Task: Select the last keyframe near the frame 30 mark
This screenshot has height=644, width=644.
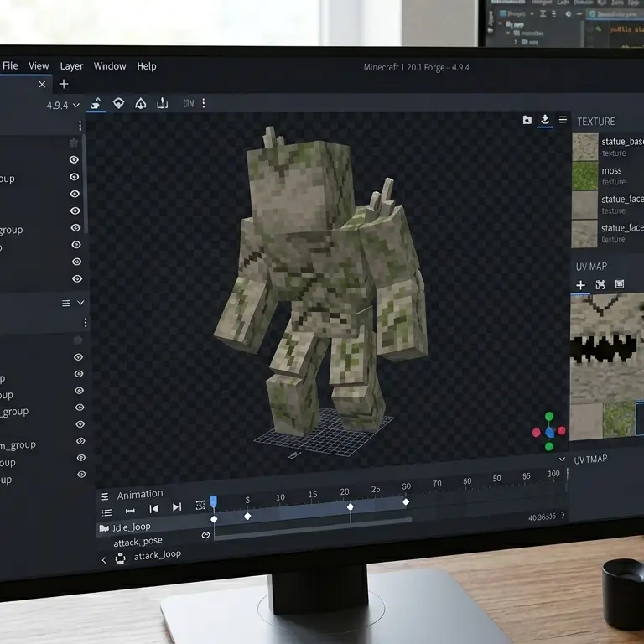Action: [406, 502]
